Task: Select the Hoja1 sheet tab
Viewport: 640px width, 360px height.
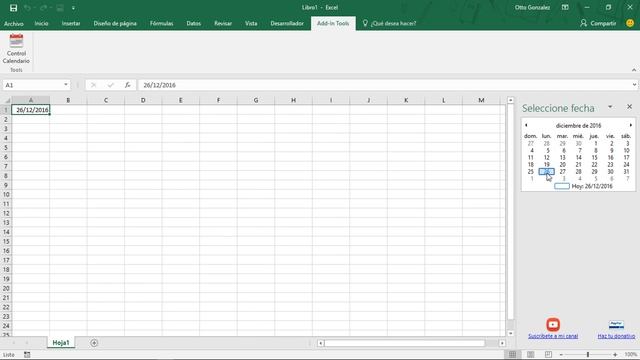Action: tap(61, 343)
